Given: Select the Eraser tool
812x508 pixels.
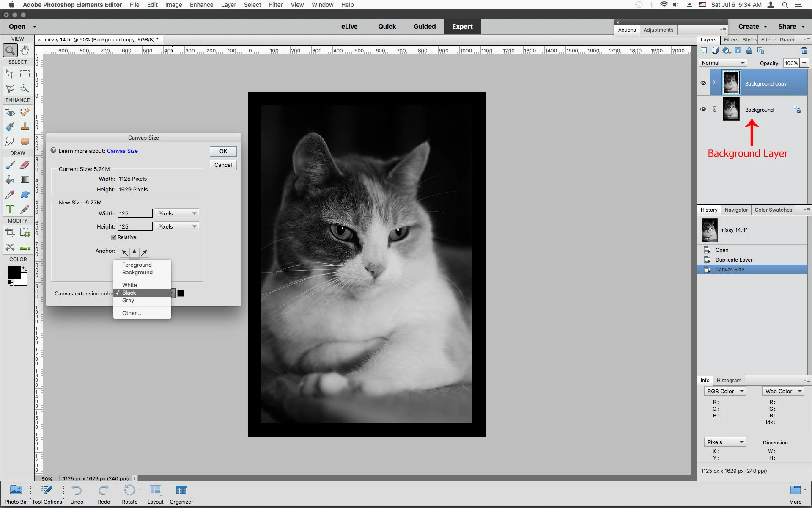Looking at the screenshot, I should pos(25,165).
